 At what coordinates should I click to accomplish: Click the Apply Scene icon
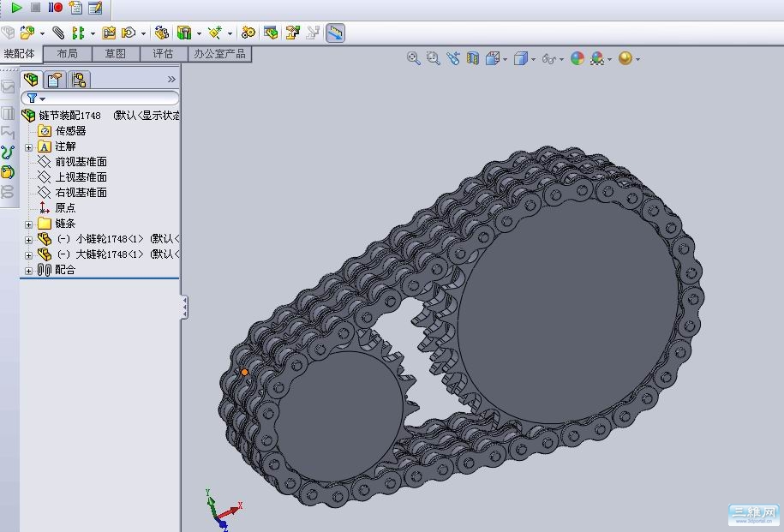(597, 58)
